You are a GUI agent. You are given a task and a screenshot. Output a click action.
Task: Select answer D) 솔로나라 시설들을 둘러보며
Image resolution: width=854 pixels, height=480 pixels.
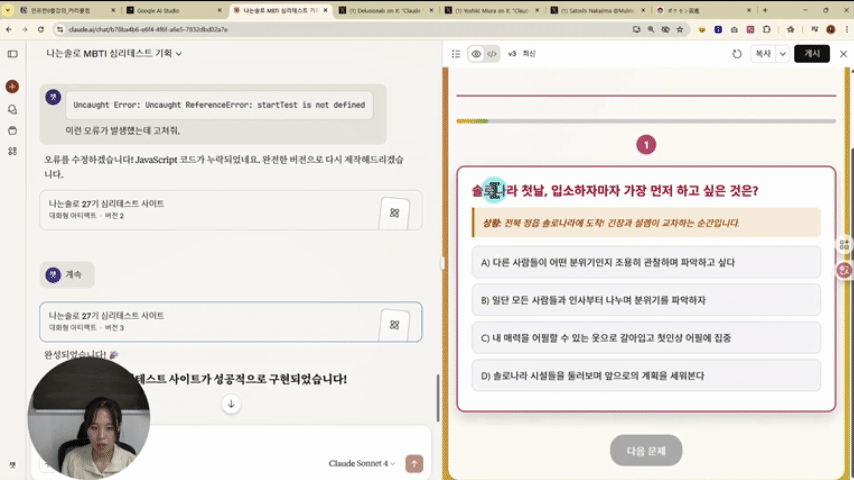(x=646, y=376)
